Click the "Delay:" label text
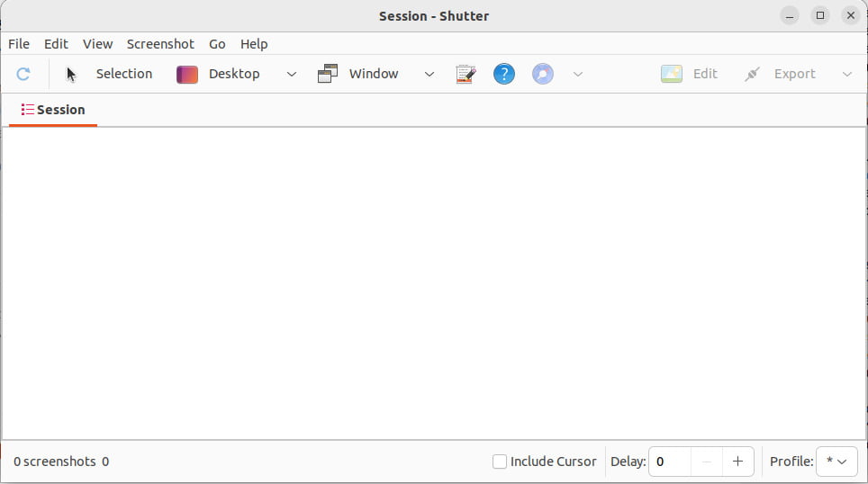 pyautogui.click(x=628, y=462)
